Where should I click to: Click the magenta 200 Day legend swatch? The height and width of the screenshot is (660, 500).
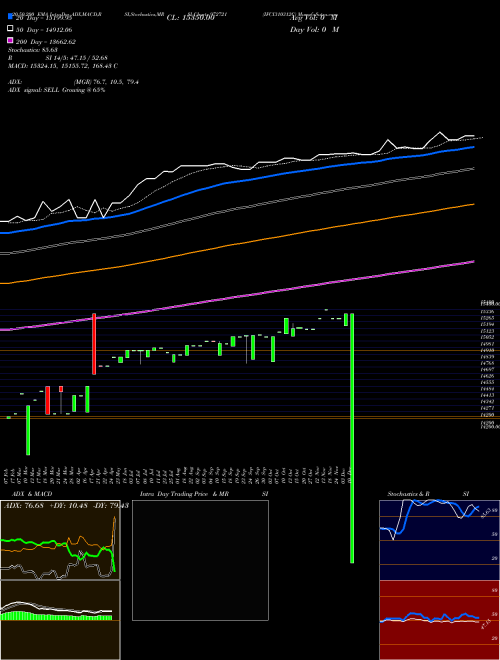[11, 41]
